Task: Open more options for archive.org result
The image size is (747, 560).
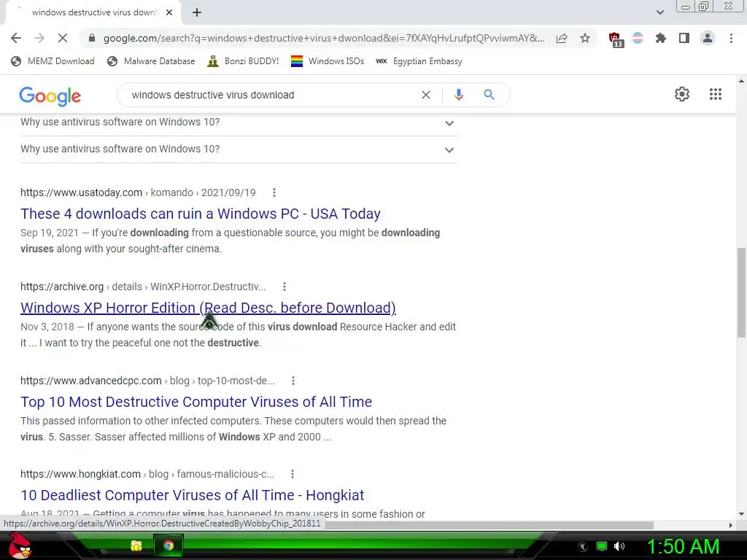Action: point(285,287)
